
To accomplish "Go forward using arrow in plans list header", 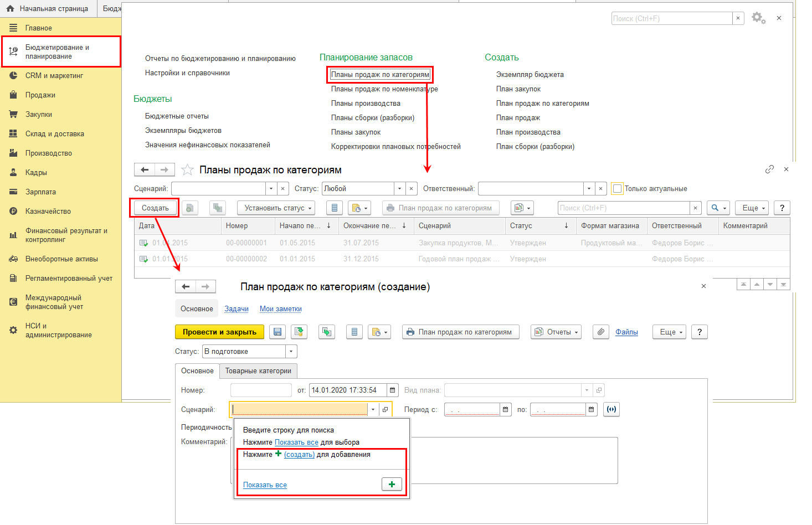I will point(165,169).
